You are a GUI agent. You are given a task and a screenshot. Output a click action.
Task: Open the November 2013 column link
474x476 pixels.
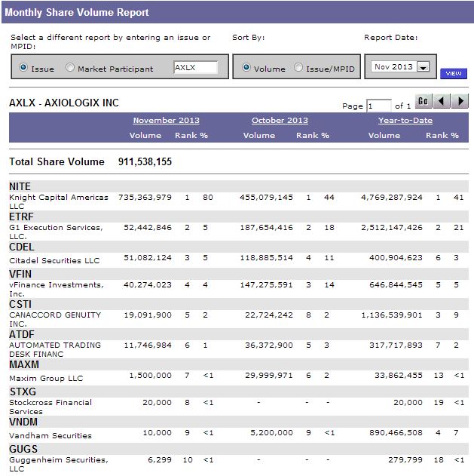tap(167, 120)
